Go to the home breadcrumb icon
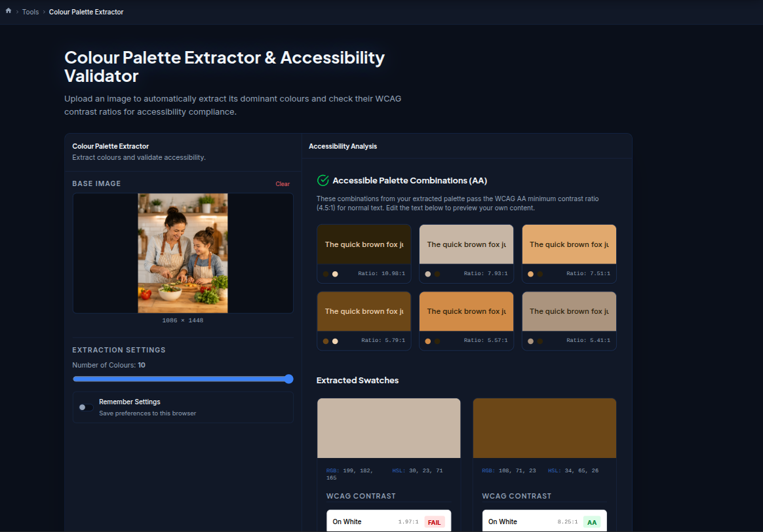Image resolution: width=763 pixels, height=532 pixels. (9, 10)
